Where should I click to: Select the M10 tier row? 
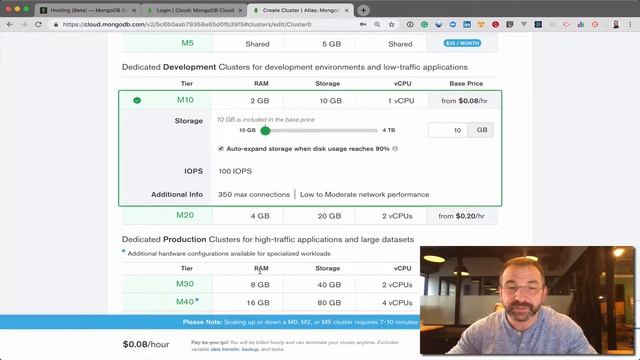click(310, 100)
